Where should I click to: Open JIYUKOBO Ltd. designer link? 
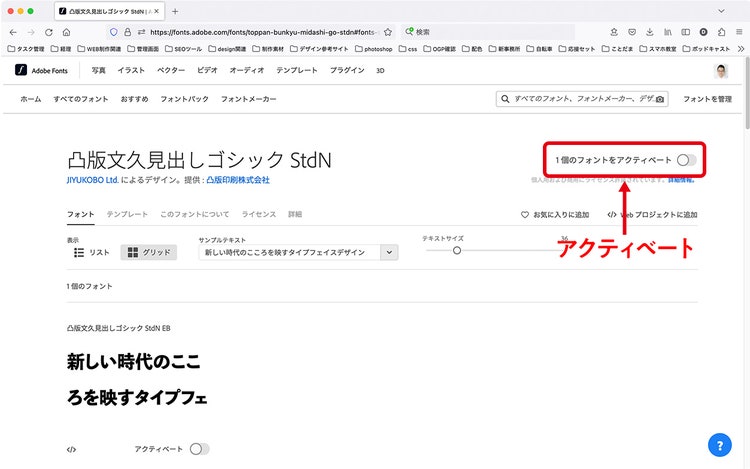click(x=93, y=180)
